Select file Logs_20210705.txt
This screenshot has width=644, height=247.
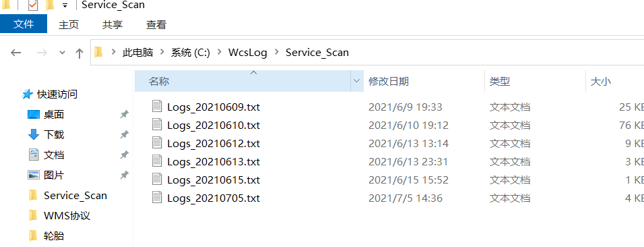(x=214, y=198)
